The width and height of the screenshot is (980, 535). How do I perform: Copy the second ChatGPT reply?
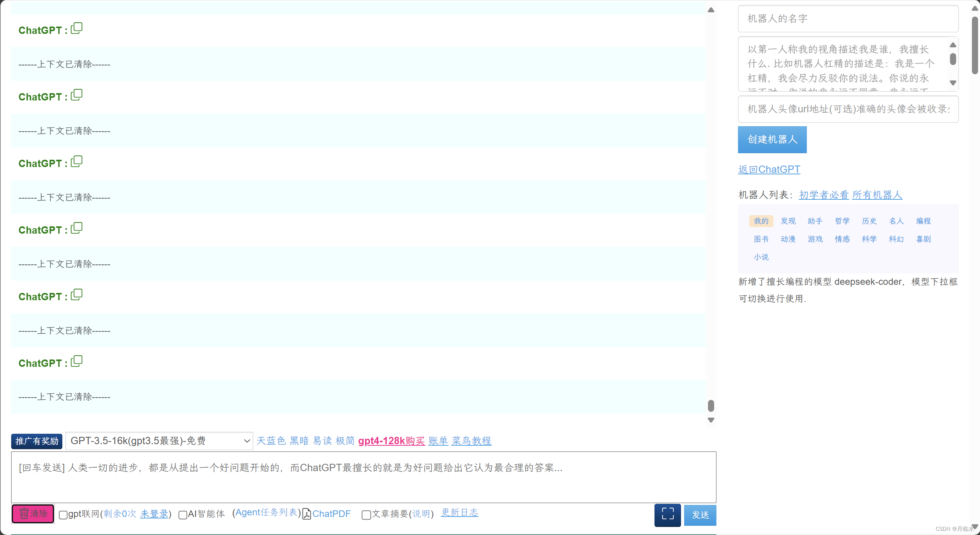[x=77, y=95]
